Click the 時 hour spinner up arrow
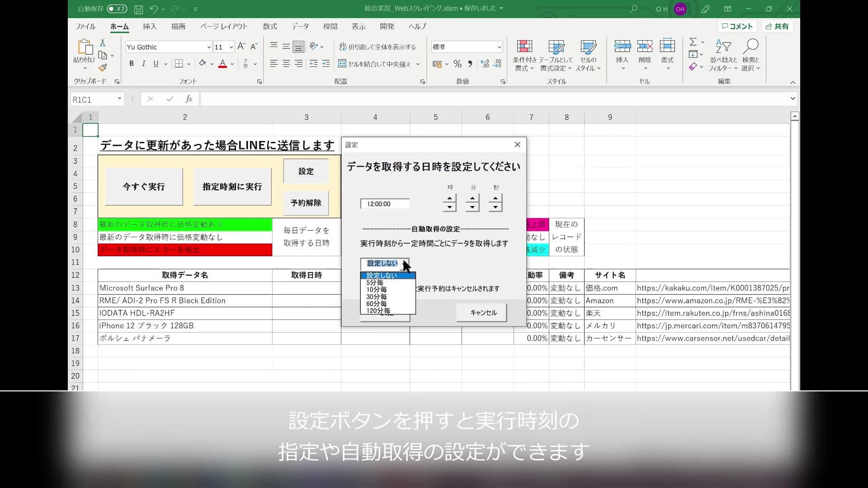The image size is (868, 488). tap(449, 198)
